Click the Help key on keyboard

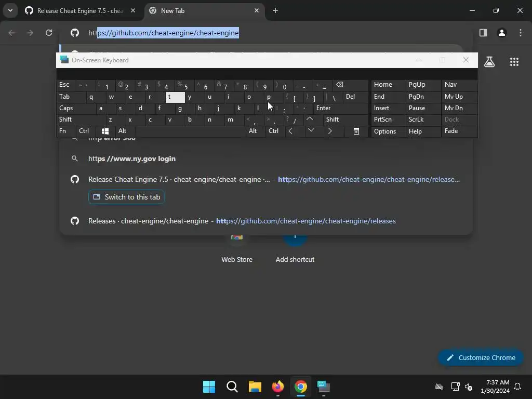pyautogui.click(x=423, y=131)
